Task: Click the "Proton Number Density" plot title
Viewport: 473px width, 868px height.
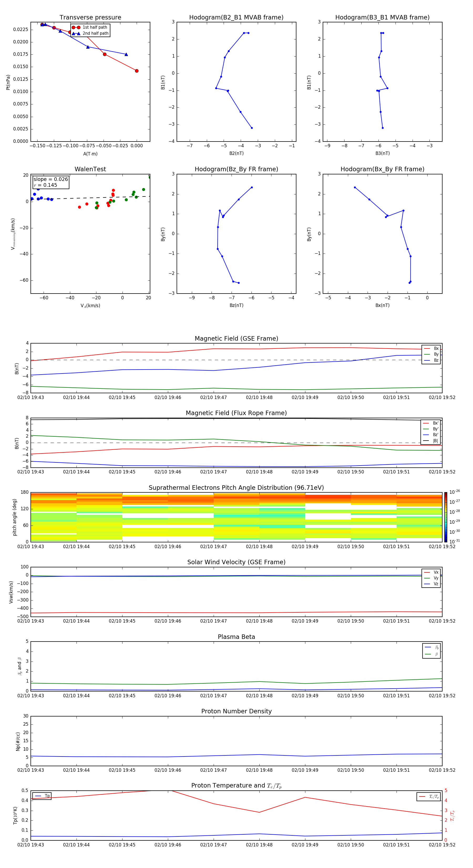Action: 236,711
